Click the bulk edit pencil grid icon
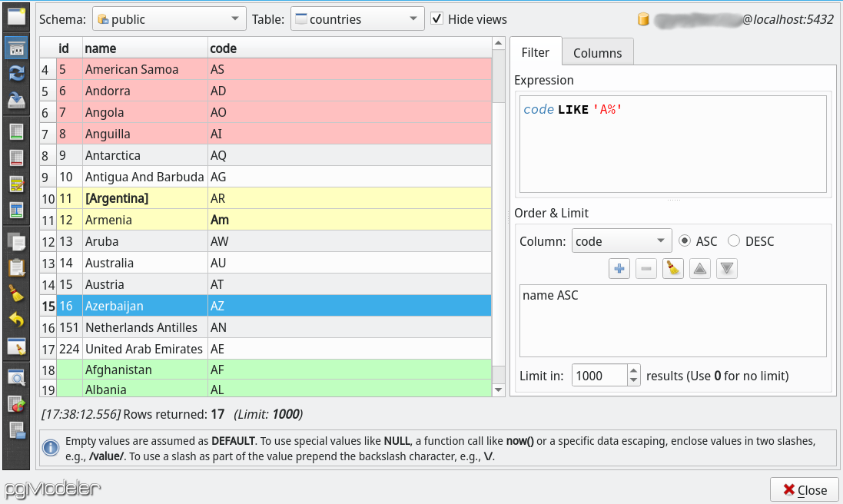 point(16,184)
